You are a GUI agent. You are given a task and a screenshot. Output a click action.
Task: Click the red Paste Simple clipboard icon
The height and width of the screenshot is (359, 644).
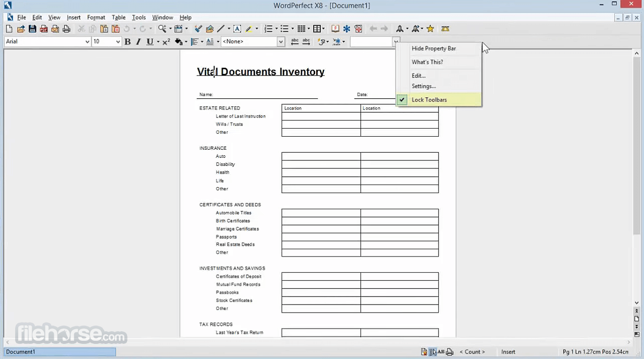tap(115, 29)
